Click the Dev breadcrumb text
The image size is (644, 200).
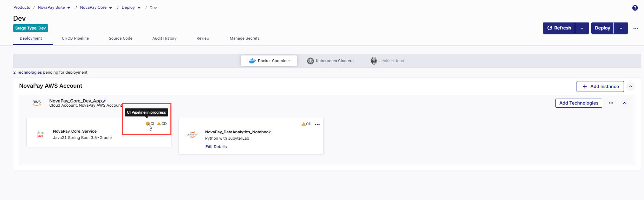pos(153,8)
